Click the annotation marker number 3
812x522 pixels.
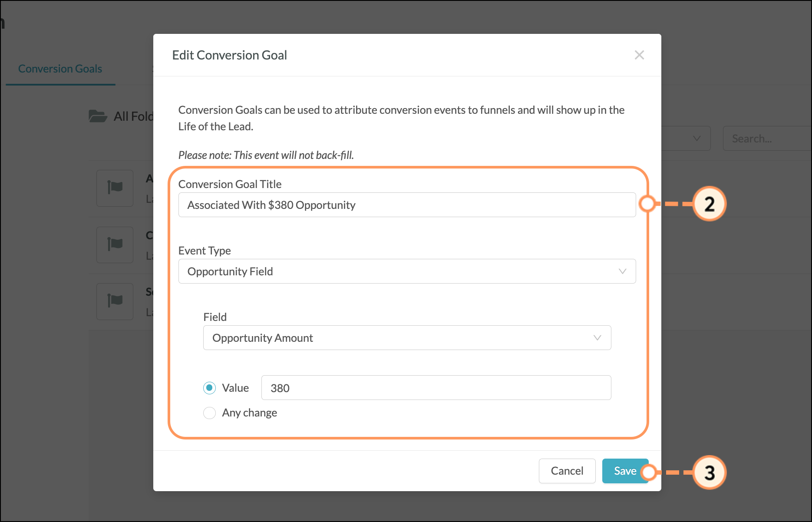[709, 472]
